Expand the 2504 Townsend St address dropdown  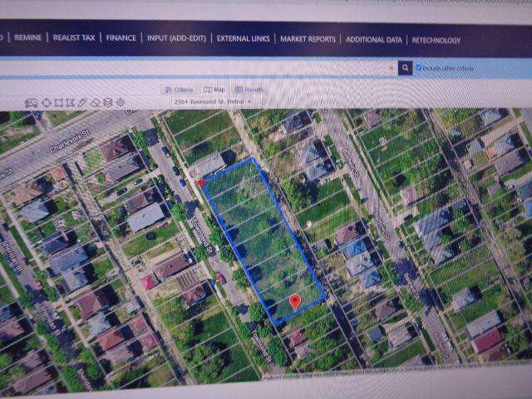[249, 101]
